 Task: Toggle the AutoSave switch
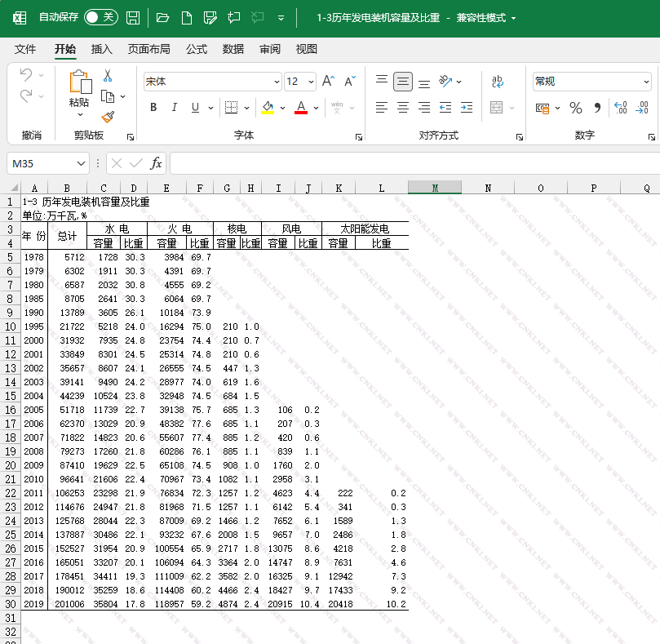point(101,17)
